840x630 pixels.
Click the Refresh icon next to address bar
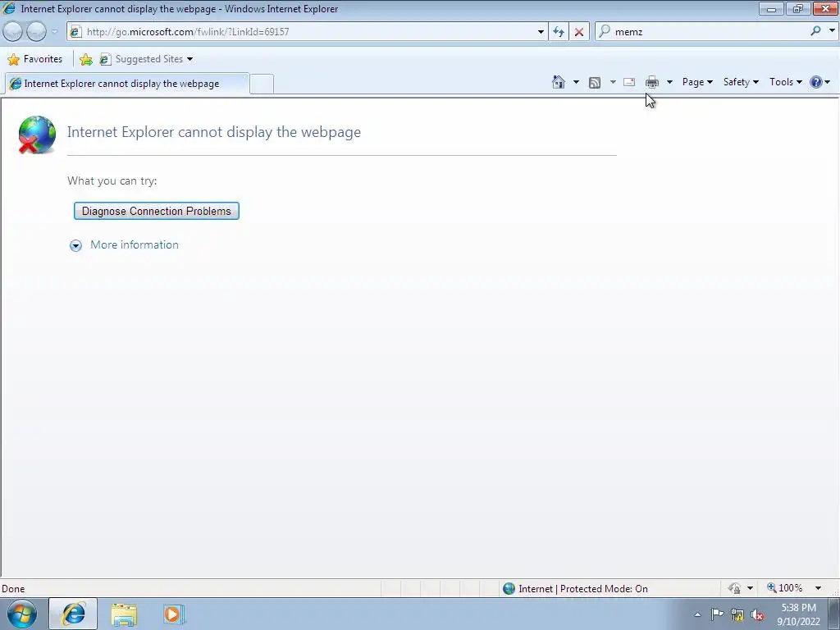click(x=558, y=32)
